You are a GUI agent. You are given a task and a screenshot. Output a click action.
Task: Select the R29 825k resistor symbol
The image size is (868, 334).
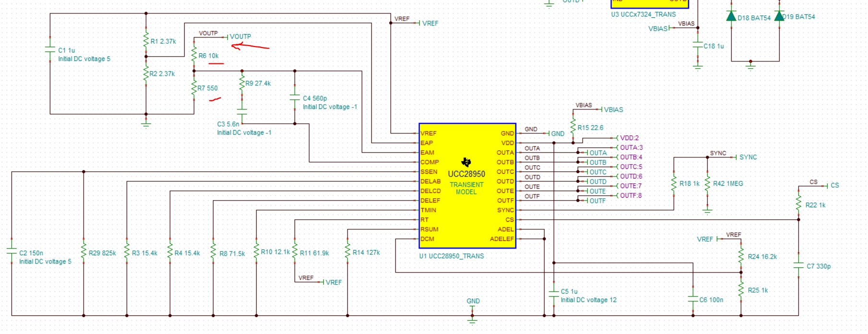83,251
